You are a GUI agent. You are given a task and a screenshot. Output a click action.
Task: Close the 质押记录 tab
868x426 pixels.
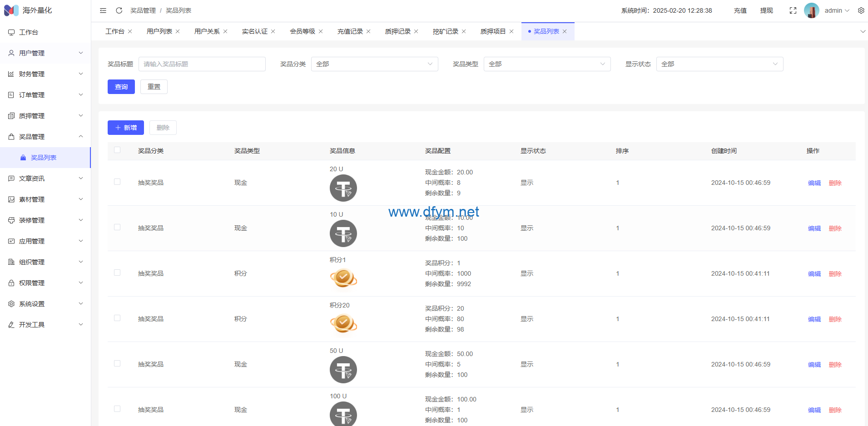(416, 31)
